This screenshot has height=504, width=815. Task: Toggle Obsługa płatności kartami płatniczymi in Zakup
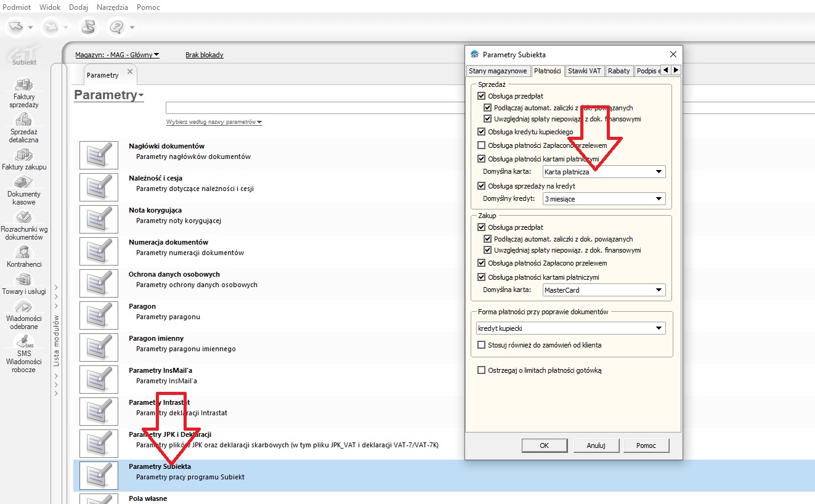coord(482,277)
